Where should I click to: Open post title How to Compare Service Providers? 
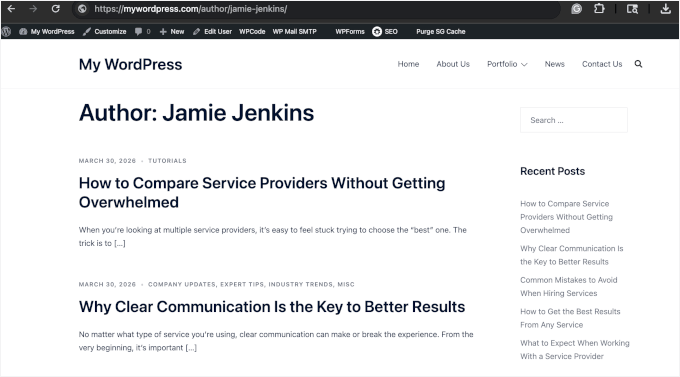click(x=262, y=192)
